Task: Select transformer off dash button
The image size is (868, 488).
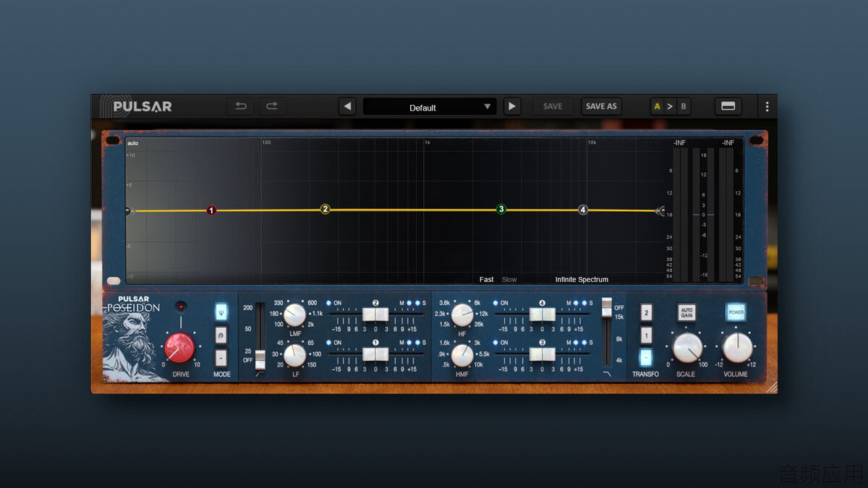Action: pyautogui.click(x=646, y=358)
